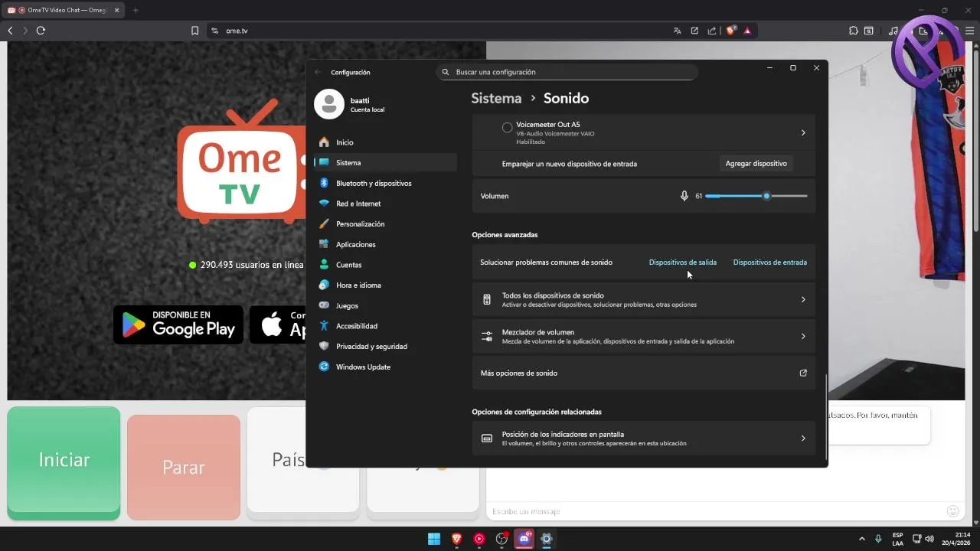Click OmeTV message input field
This screenshot has height=551, width=980.
(x=712, y=511)
